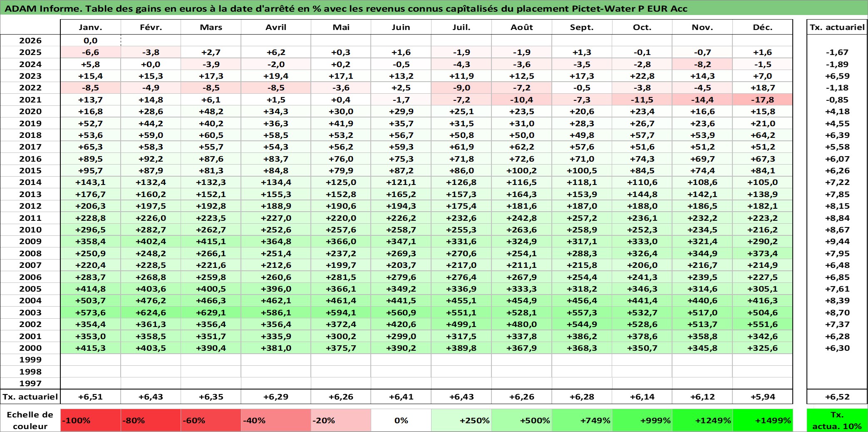
Task: Select the +257,2 cell in 2011
Action: pos(582,218)
